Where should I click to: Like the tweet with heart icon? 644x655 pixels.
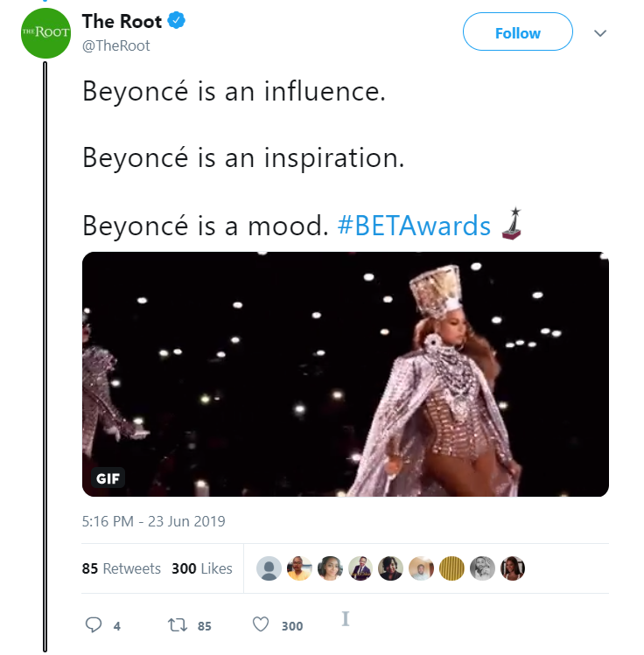point(261,624)
